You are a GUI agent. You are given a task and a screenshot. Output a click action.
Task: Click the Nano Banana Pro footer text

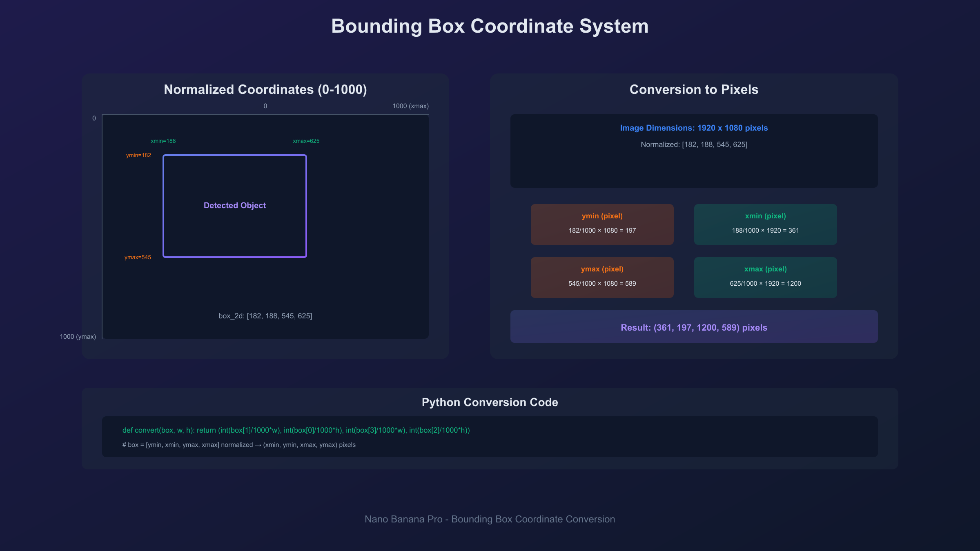pyautogui.click(x=490, y=519)
